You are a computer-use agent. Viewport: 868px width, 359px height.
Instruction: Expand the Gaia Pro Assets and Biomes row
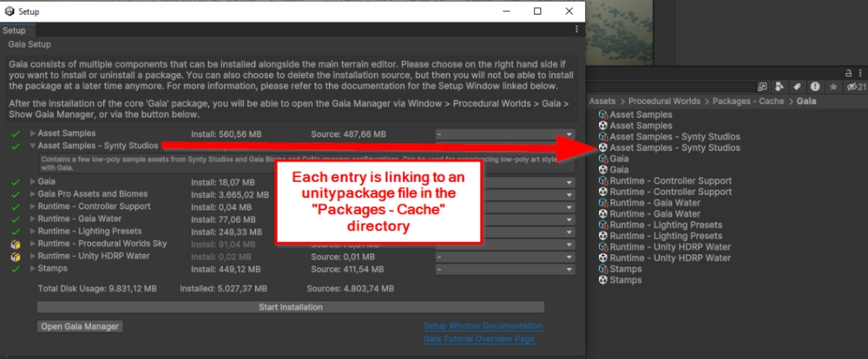(33, 194)
